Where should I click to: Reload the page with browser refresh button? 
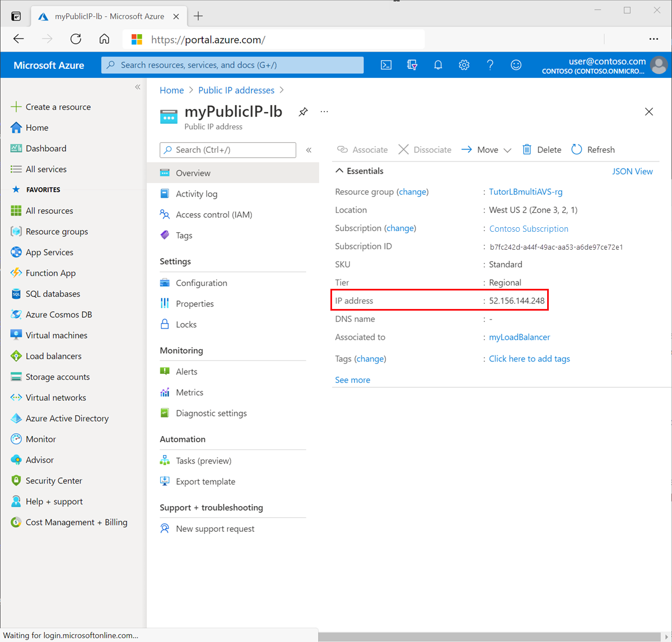tap(76, 39)
